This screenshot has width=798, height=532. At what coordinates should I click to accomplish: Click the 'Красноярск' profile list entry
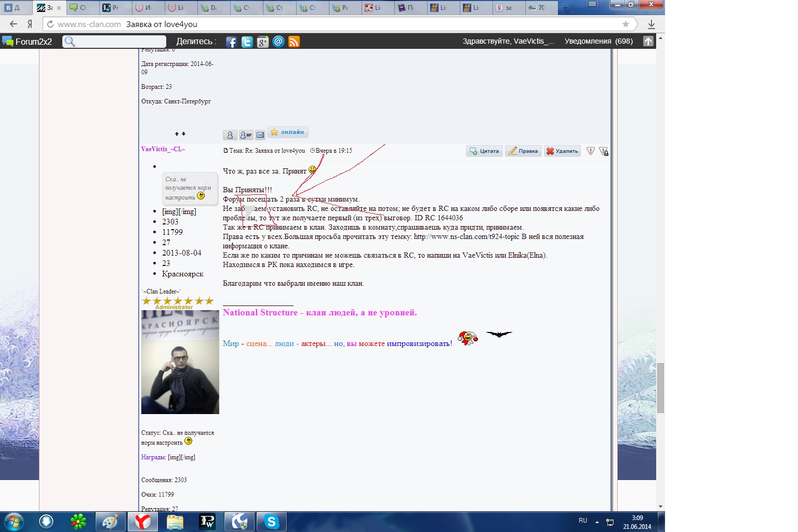pyautogui.click(x=183, y=274)
